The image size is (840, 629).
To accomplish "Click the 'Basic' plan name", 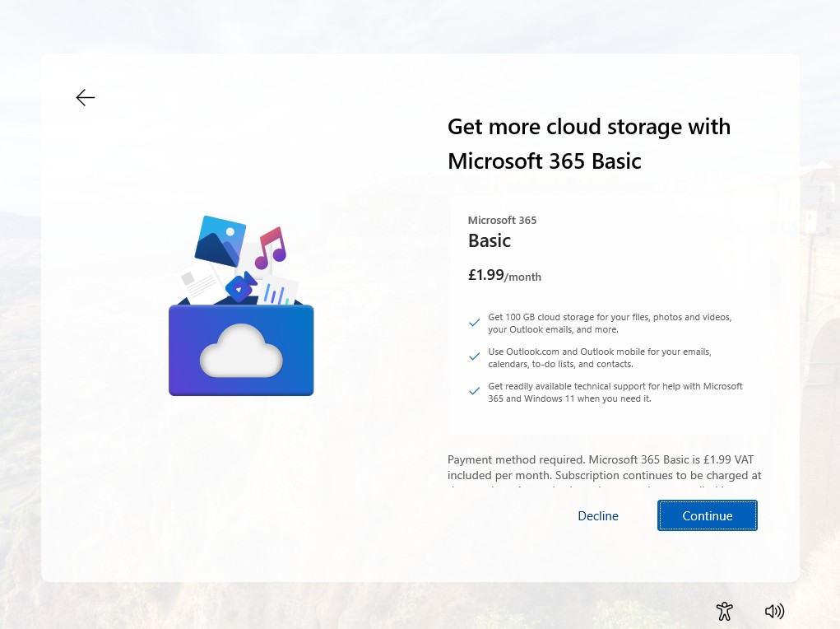I will (489, 240).
